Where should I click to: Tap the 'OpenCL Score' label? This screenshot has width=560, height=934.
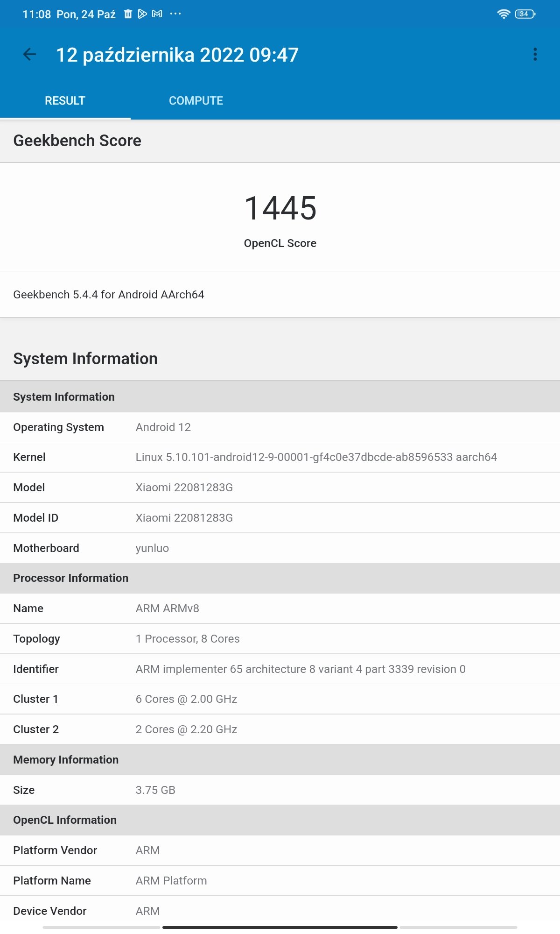pyautogui.click(x=280, y=243)
